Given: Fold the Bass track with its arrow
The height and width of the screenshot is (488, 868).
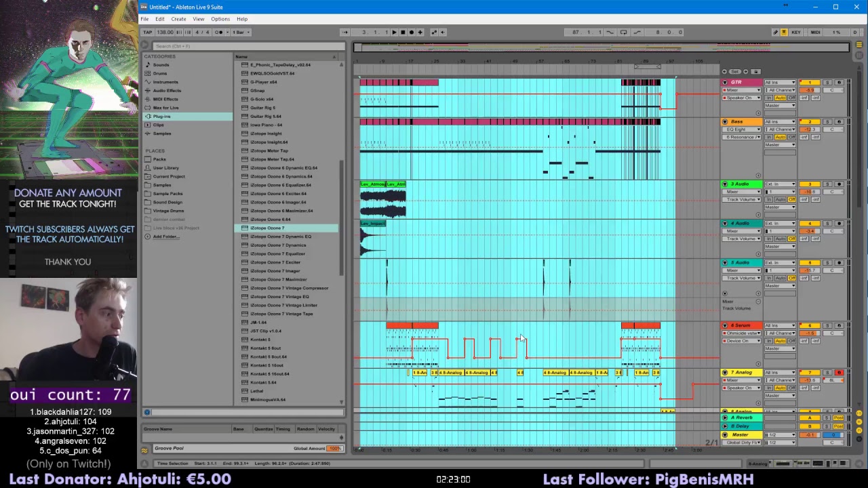Looking at the screenshot, I should (x=725, y=122).
